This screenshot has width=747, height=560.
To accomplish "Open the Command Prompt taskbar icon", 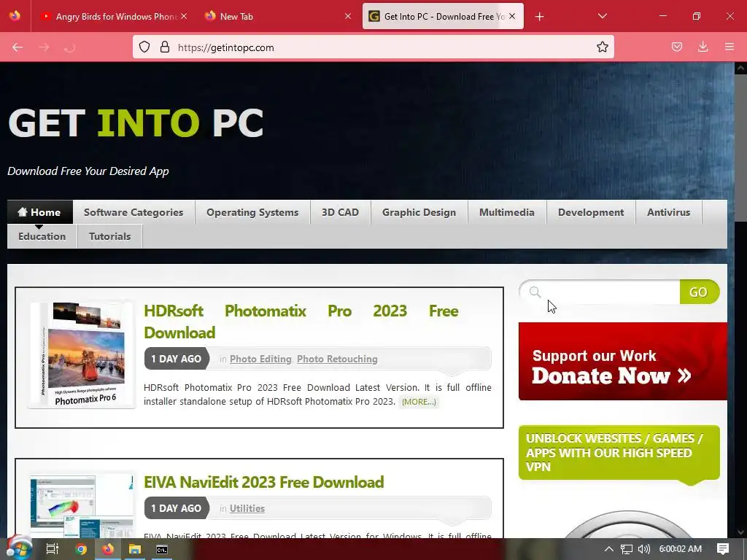I will tap(162, 549).
